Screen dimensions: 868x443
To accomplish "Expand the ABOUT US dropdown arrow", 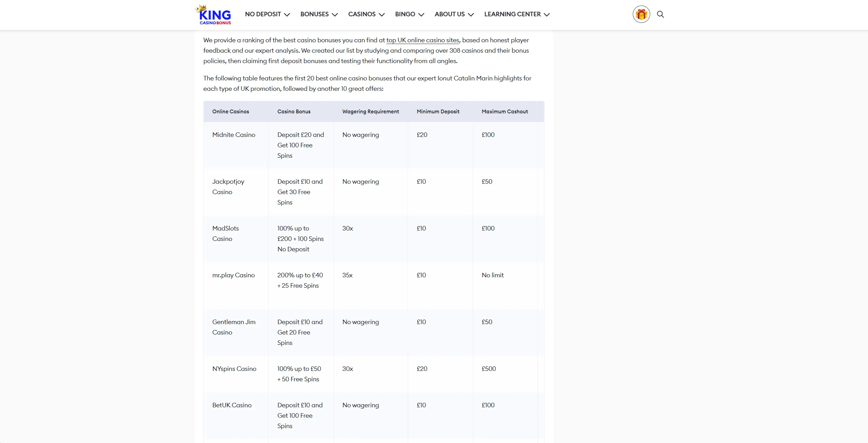I will pyautogui.click(x=471, y=15).
